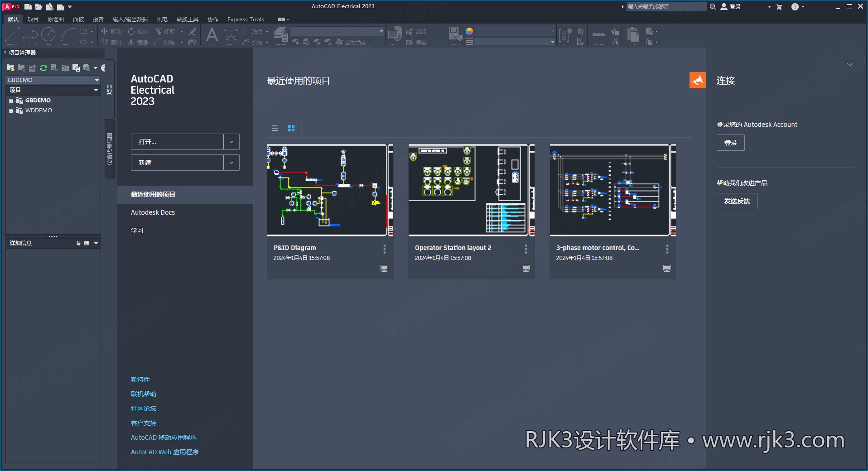Click the 登录 button under Autodesk Account
The height and width of the screenshot is (471, 868).
tap(730, 143)
